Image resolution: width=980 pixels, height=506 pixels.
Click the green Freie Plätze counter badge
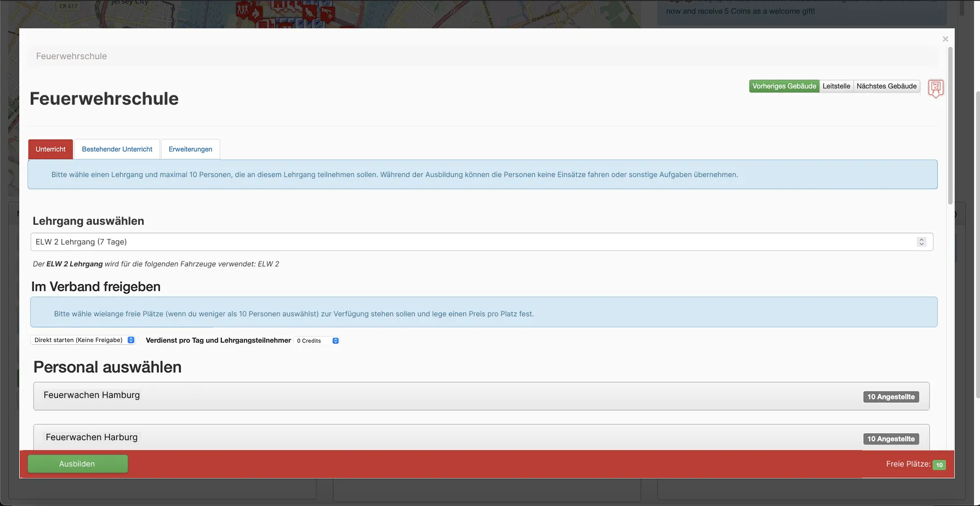click(939, 465)
